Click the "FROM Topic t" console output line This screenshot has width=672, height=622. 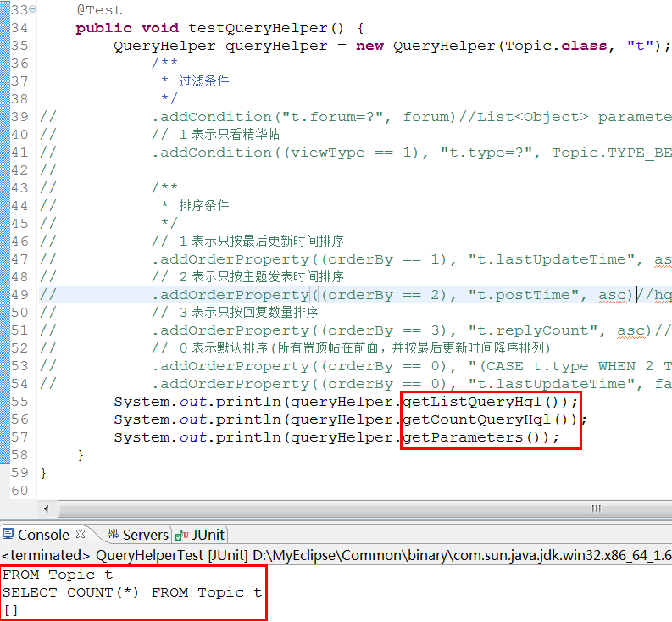pyautogui.click(x=58, y=575)
